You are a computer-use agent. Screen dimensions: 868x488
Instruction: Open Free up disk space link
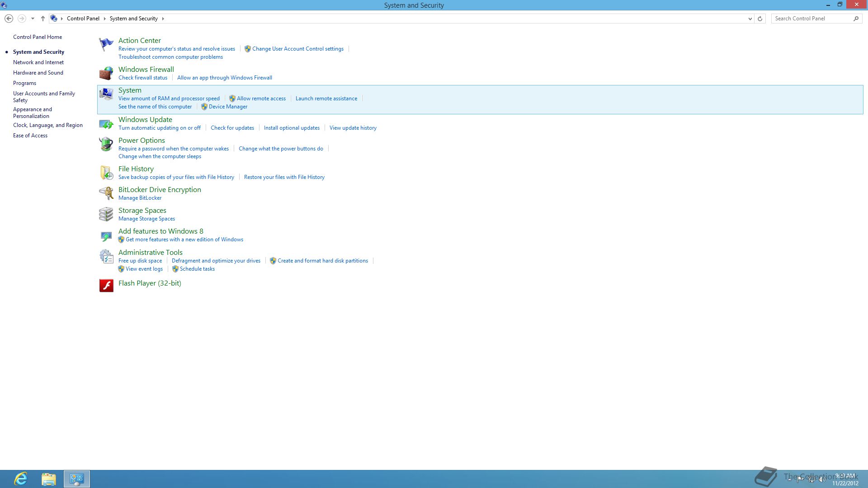click(x=140, y=261)
